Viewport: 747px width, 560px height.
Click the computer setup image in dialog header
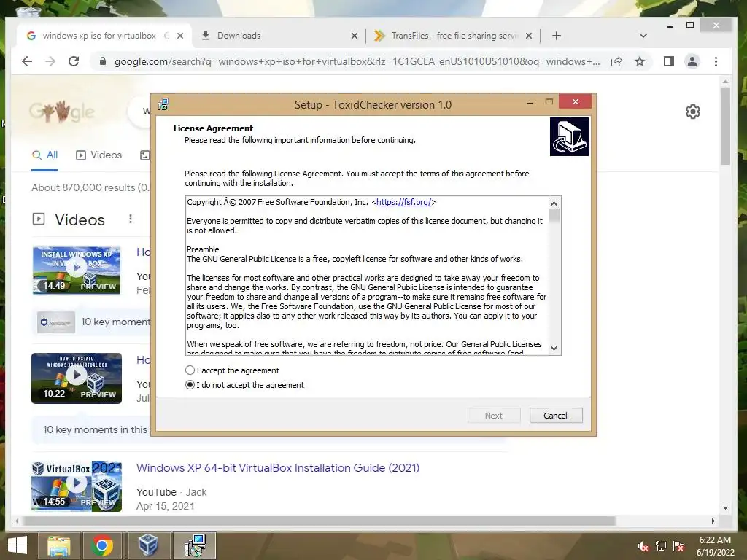tap(569, 136)
